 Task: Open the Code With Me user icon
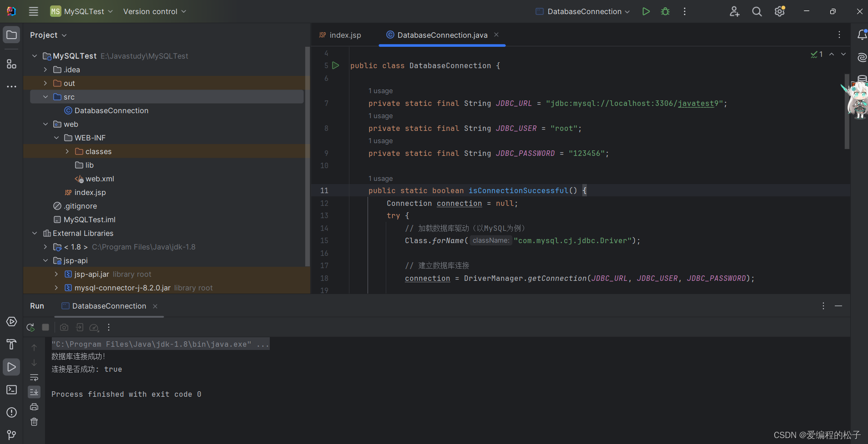point(734,11)
